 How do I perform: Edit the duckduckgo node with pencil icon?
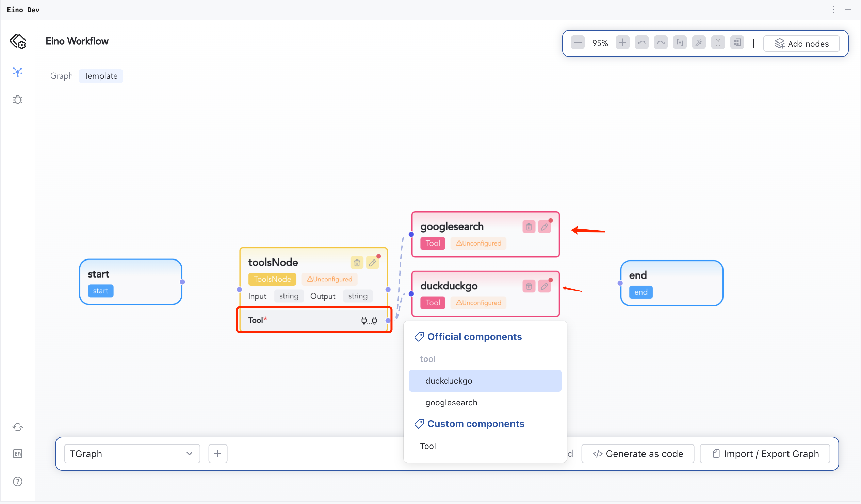click(x=544, y=286)
